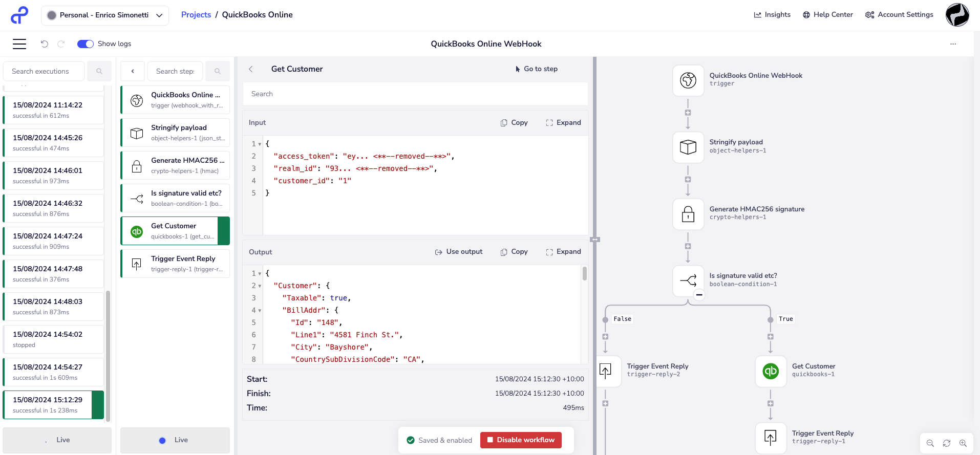Select execution 15/08/2024 11:14:22
The image size is (980, 455).
pos(53,110)
